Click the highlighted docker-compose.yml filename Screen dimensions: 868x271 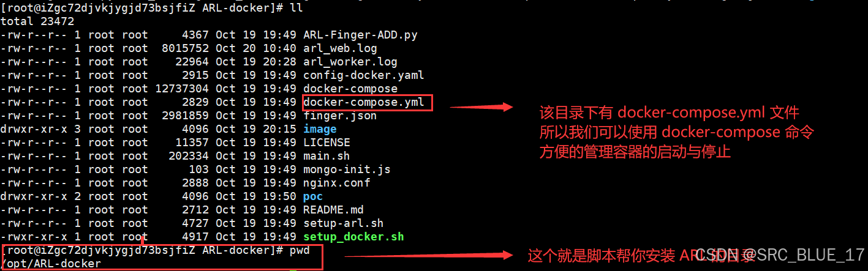click(x=364, y=102)
